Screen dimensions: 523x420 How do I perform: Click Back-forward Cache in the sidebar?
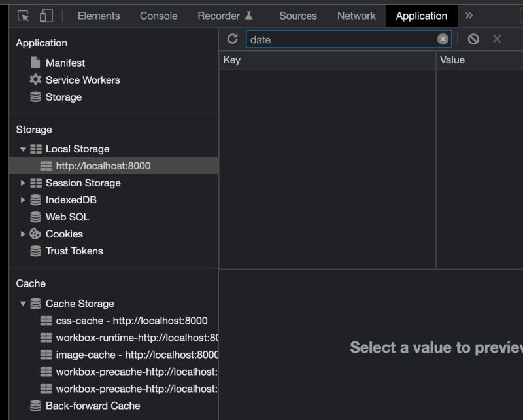[x=91, y=406]
